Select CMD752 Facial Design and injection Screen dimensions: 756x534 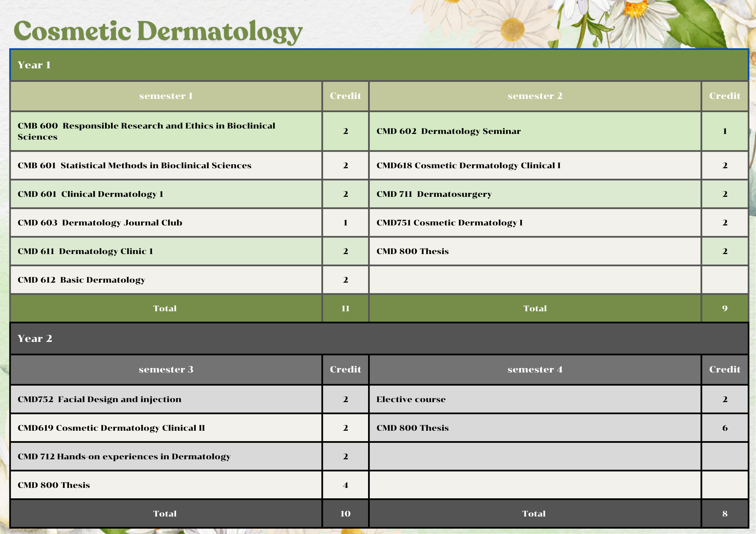pos(99,399)
